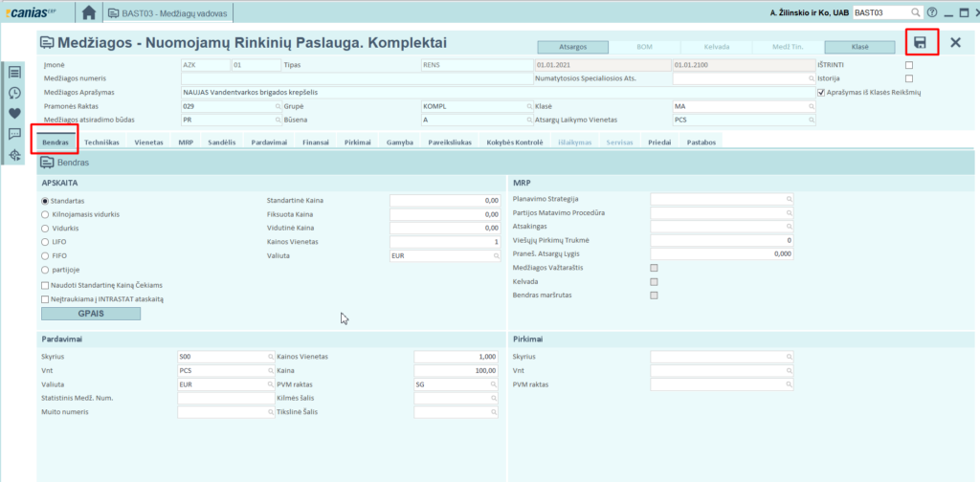The height and width of the screenshot is (482, 980).
Task: Open lookup for Planavimo Strategija field
Action: (x=790, y=199)
